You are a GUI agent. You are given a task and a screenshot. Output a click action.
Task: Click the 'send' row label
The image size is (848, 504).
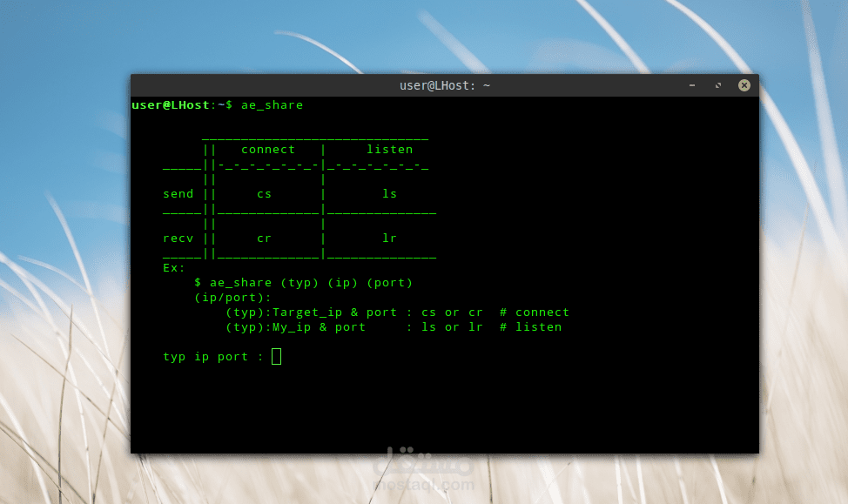click(x=178, y=193)
